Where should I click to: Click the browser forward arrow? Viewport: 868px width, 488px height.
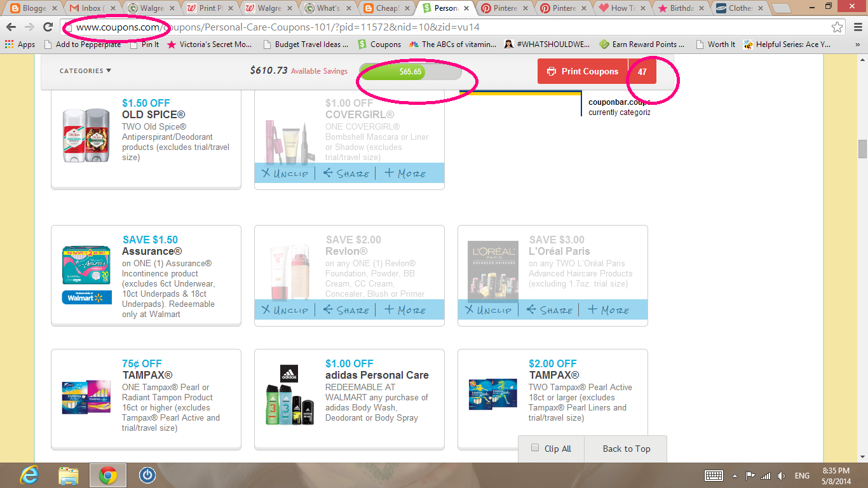[29, 27]
